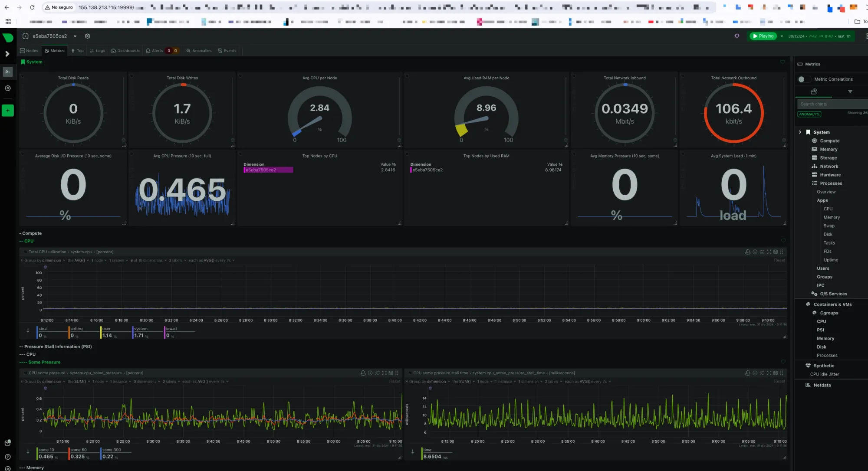The height and width of the screenshot is (471, 868).
Task: Open fullscreen on CPU some pressure chart
Action: 384,373
